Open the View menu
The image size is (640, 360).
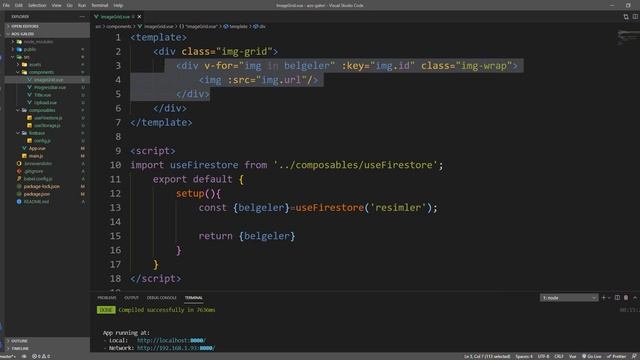[x=56, y=5]
